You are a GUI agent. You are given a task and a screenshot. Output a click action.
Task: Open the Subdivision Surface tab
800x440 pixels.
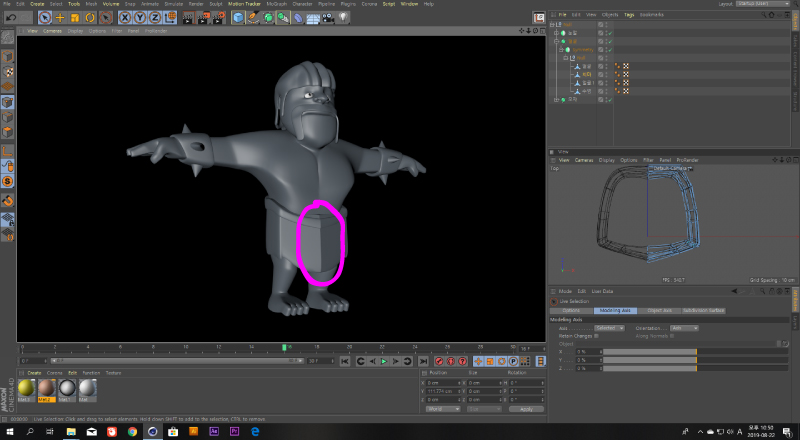[x=704, y=310]
